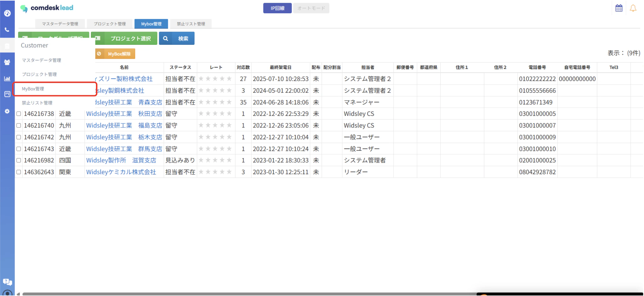Select the blue Mybox管理 top tab
This screenshot has width=644, height=296.
tap(151, 24)
